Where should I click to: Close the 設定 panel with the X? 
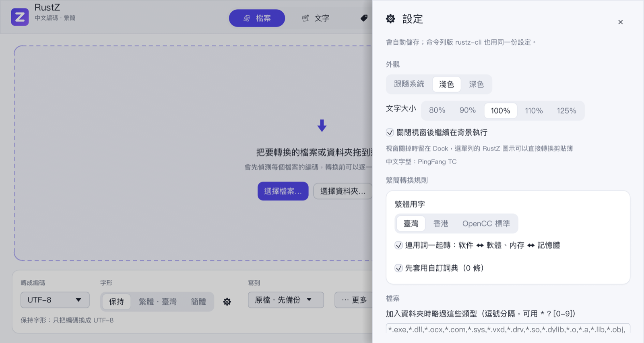(x=621, y=22)
